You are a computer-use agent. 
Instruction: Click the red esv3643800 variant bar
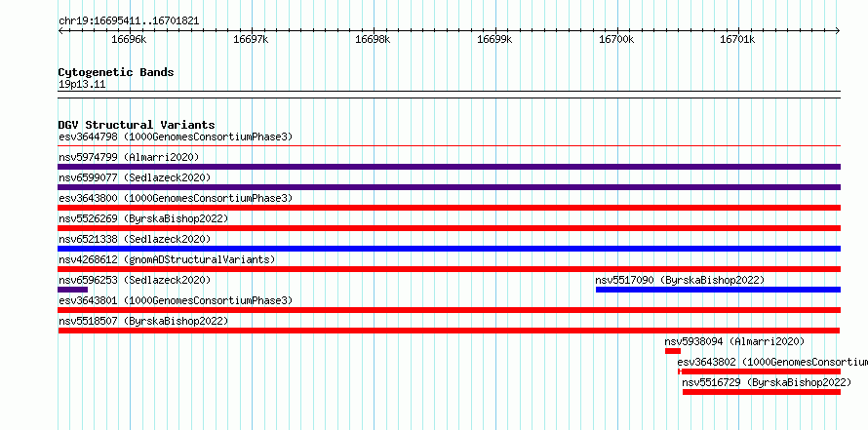449,208
